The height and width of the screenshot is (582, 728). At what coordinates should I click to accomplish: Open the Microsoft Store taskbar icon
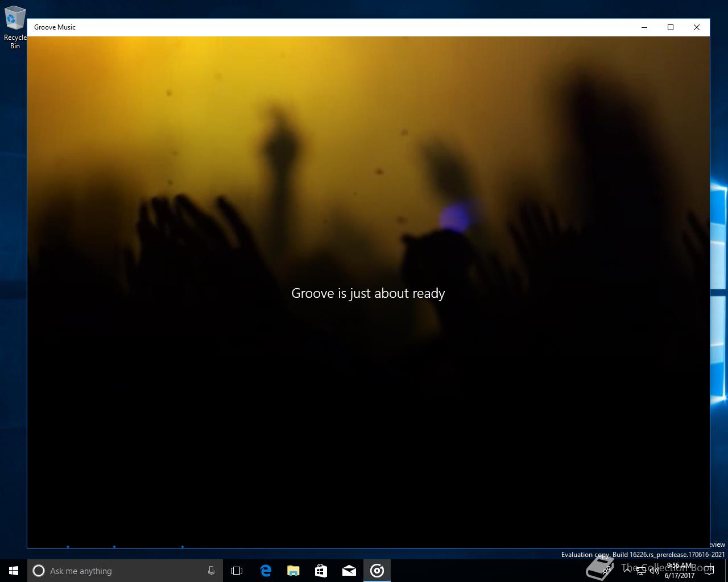321,571
